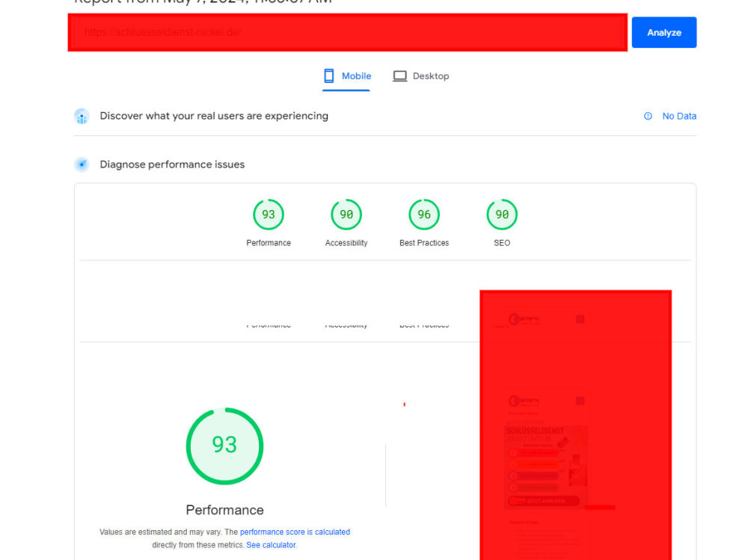This screenshot has width=748, height=560.
Task: Open 'performance score is calculated' link
Action: [x=295, y=532]
